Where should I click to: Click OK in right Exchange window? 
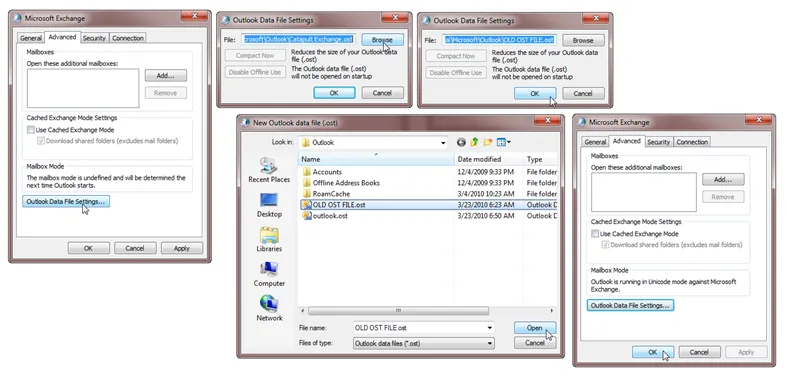653,352
